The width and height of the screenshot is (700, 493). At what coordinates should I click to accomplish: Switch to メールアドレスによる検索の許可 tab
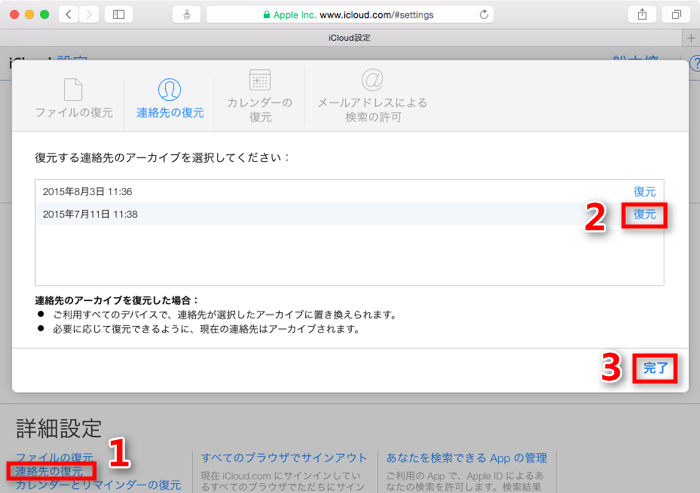click(x=372, y=96)
